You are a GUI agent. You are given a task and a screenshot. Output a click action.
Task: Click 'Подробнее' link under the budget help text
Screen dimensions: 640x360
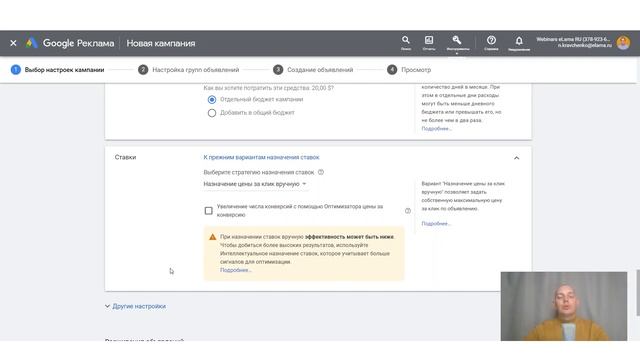click(x=436, y=129)
